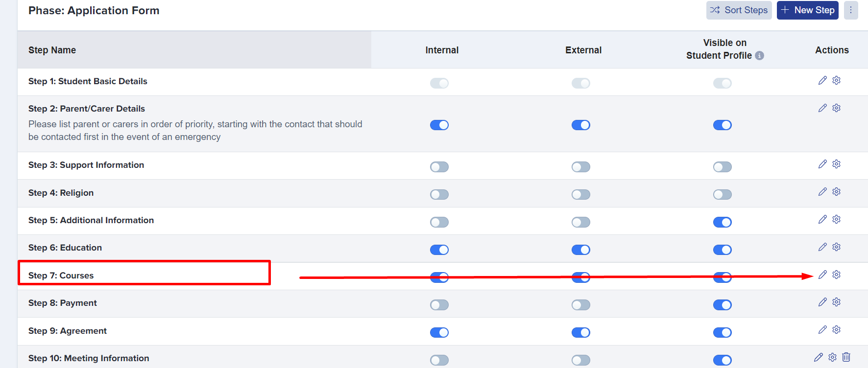Toggle Internal switch for Step 9: Agreement
The height and width of the screenshot is (368, 868).
[x=439, y=332]
